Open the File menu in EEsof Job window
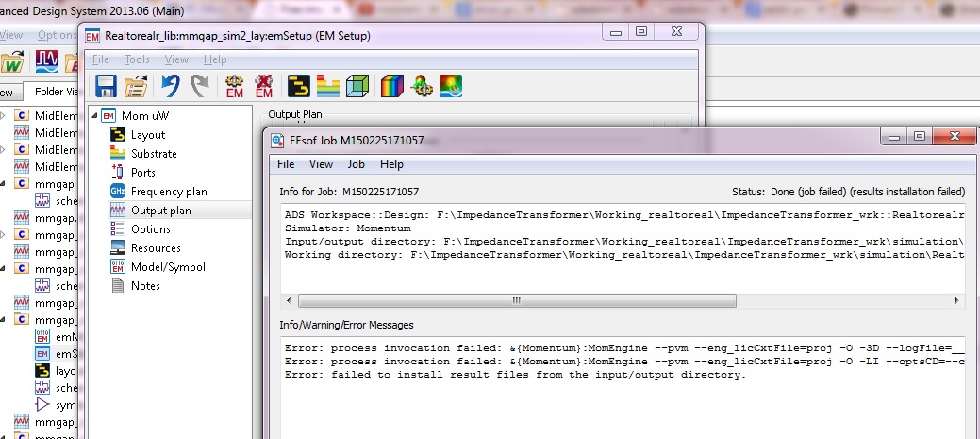The width and height of the screenshot is (980, 439). pyautogui.click(x=286, y=164)
